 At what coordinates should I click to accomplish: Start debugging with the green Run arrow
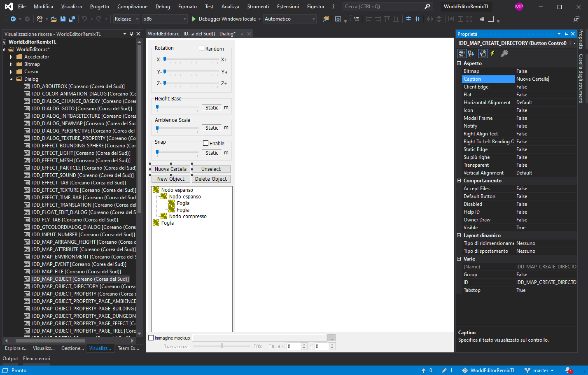[x=194, y=19]
